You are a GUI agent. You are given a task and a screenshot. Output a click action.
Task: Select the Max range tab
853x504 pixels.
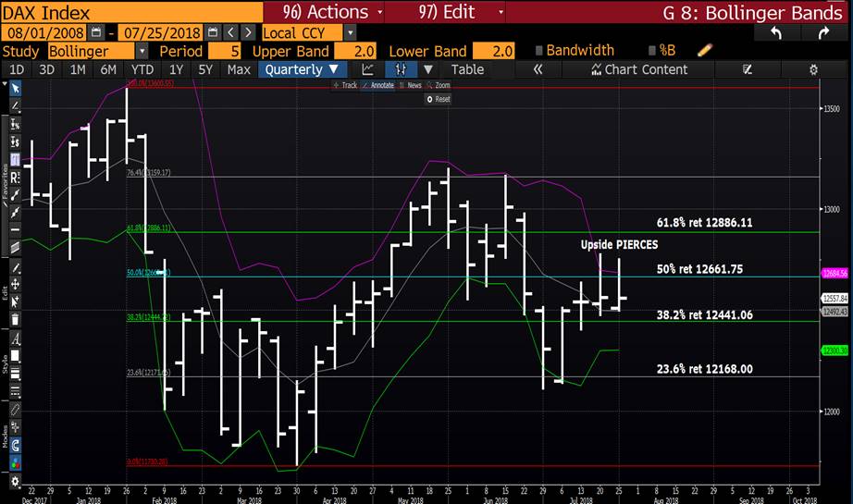[x=239, y=69]
